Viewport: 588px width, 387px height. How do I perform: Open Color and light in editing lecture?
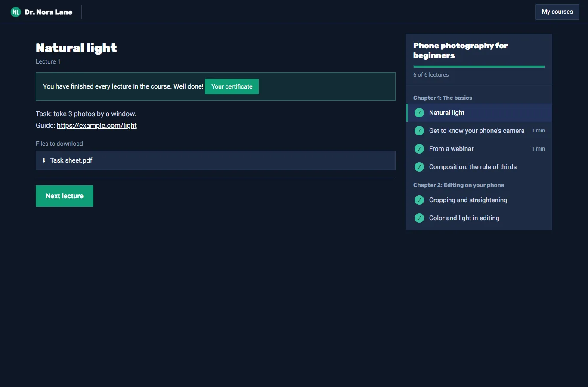(x=479, y=218)
